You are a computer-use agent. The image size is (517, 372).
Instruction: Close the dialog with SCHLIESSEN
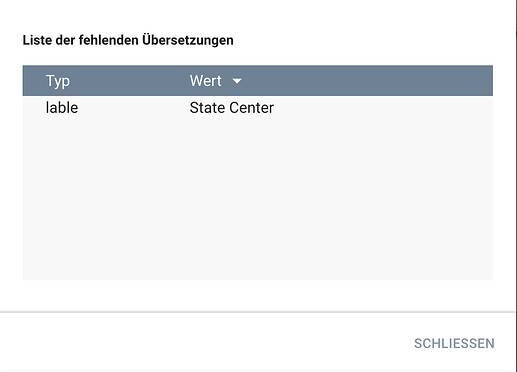click(x=454, y=343)
